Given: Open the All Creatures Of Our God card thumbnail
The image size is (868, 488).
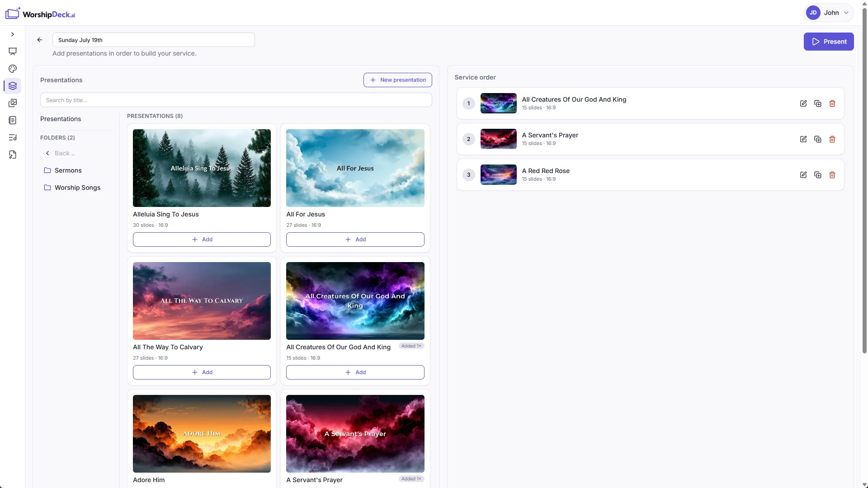Looking at the screenshot, I should click(355, 301).
